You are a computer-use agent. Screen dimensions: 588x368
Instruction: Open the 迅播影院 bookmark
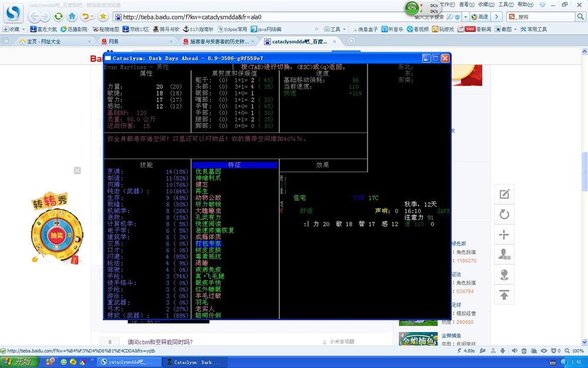tap(75, 29)
